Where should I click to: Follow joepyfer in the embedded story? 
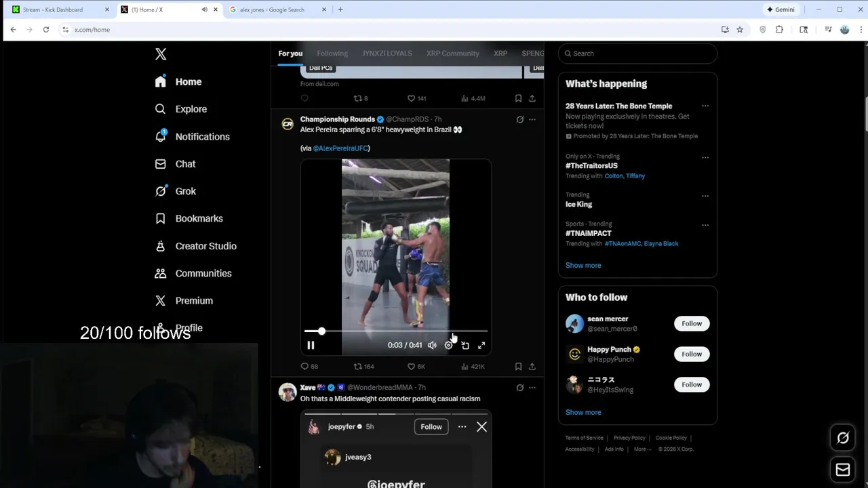[431, 427]
